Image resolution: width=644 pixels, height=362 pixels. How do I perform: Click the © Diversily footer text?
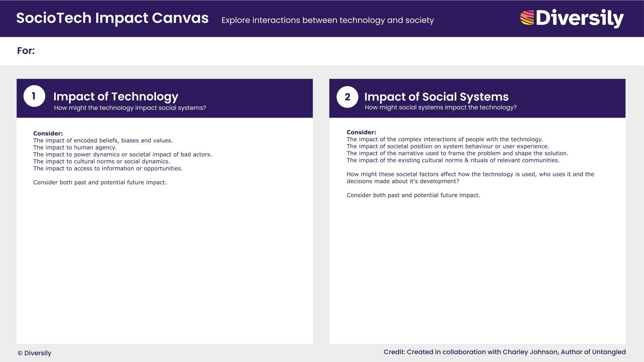point(35,353)
